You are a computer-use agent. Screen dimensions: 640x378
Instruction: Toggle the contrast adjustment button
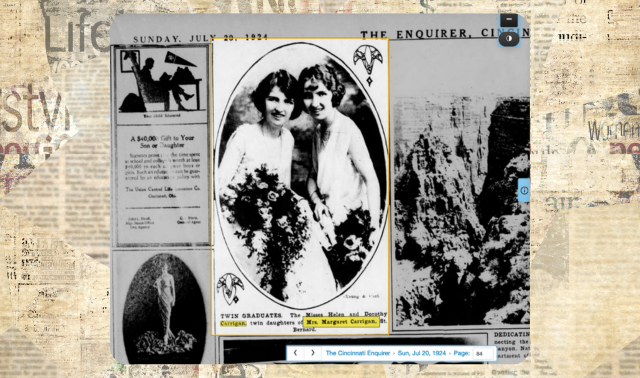pos(509,38)
